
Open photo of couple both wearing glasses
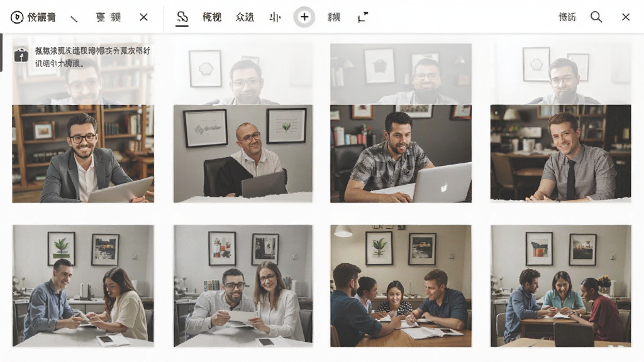243,286
